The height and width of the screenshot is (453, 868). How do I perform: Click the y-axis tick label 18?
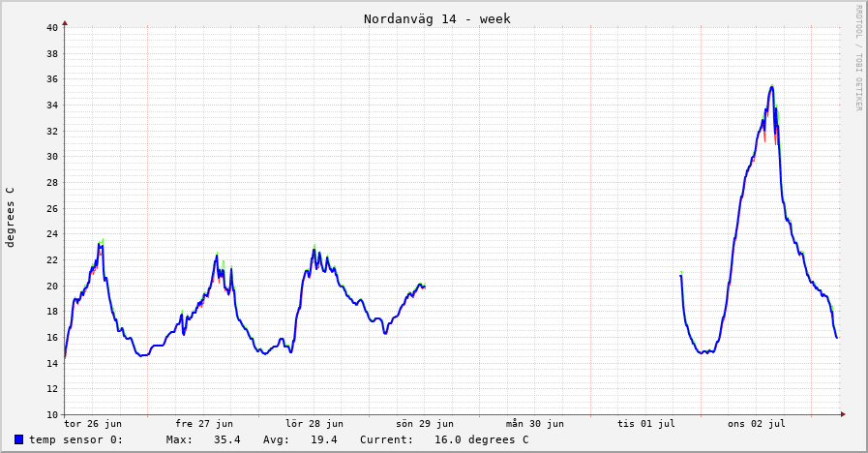tap(52, 312)
